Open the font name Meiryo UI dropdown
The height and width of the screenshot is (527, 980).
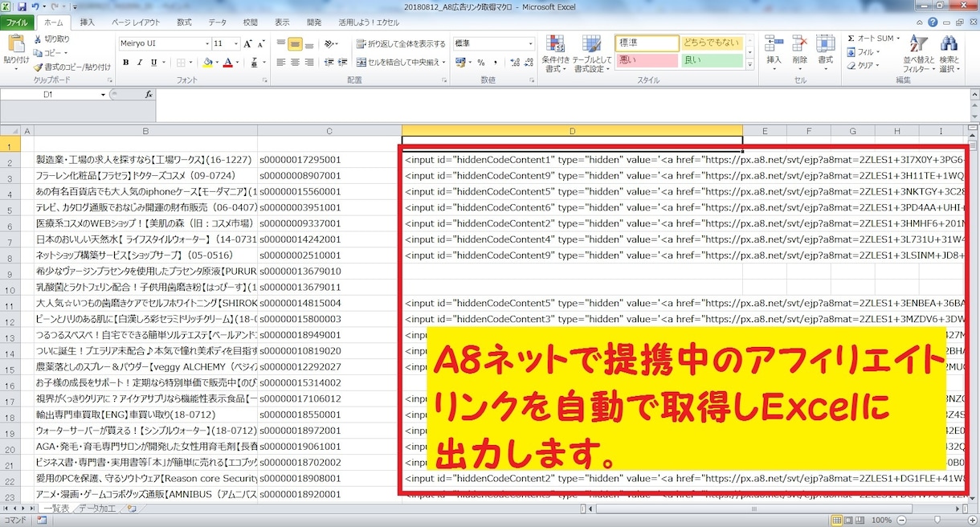(x=206, y=43)
